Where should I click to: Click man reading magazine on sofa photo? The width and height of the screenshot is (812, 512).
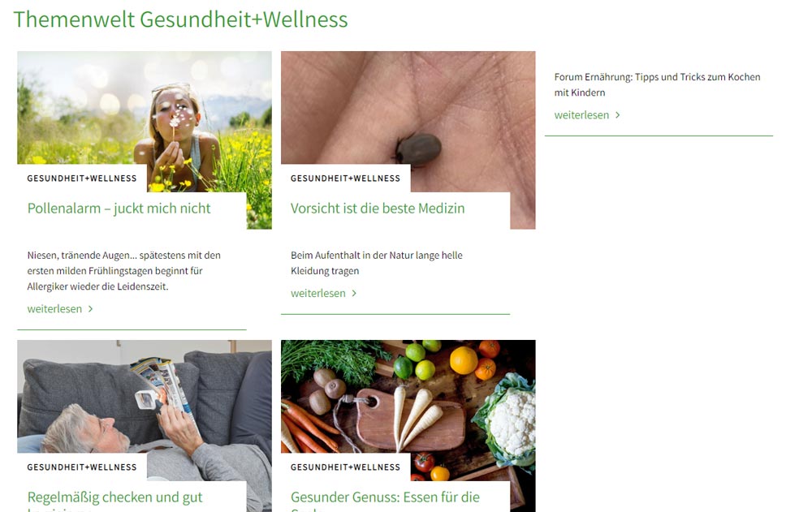pyautogui.click(x=145, y=397)
